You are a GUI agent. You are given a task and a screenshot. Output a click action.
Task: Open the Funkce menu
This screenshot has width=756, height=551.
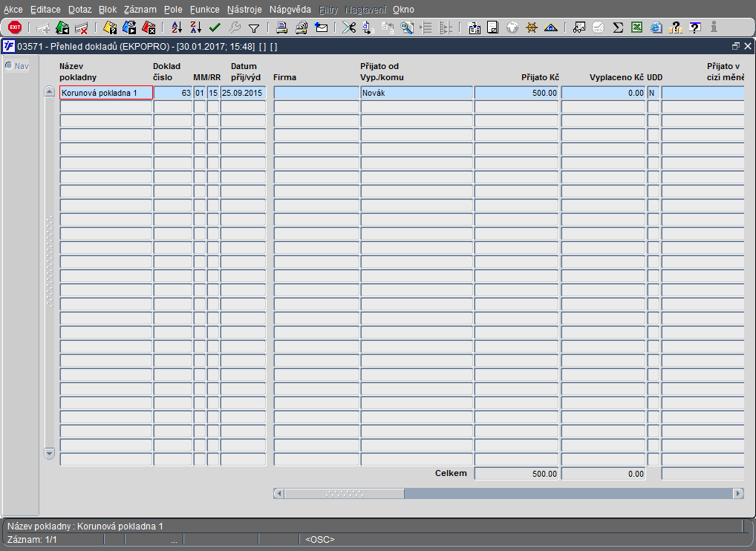[x=204, y=10]
